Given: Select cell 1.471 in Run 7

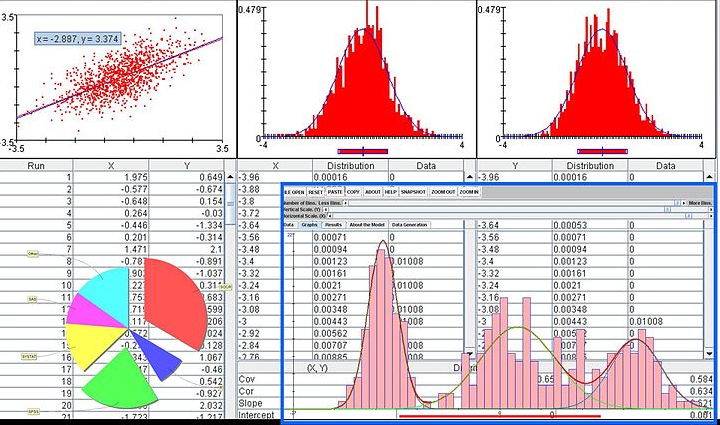Looking at the screenshot, I should pos(111,249).
